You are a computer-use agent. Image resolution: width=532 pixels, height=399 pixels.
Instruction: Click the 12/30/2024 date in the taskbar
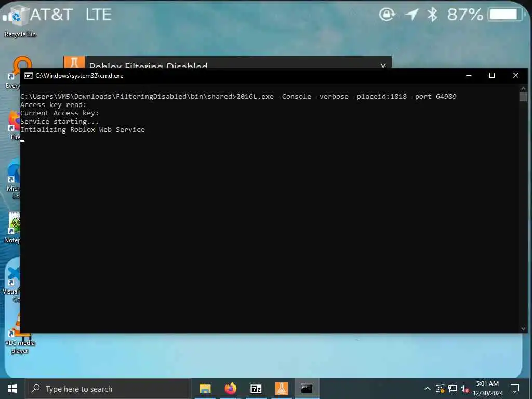point(488,393)
